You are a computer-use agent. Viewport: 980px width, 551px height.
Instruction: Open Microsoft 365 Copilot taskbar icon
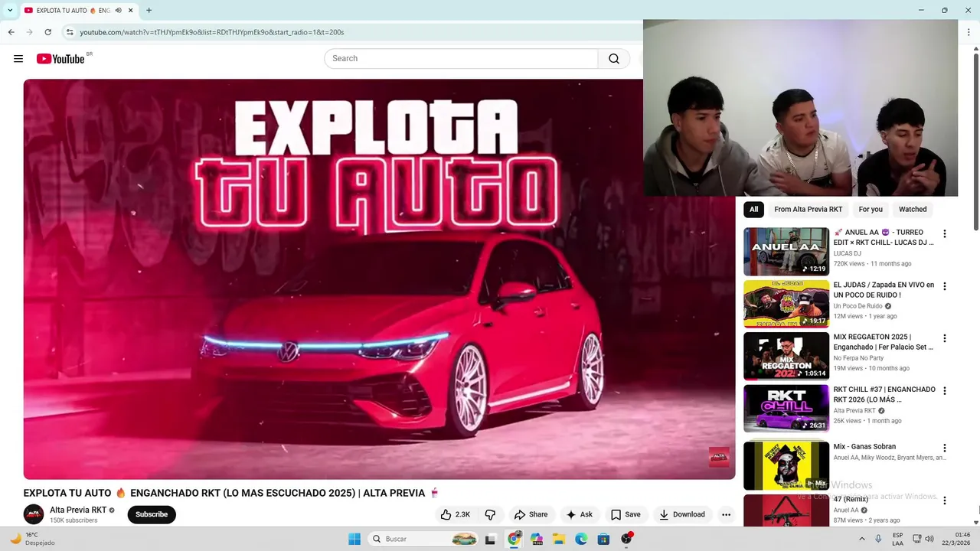(x=536, y=539)
